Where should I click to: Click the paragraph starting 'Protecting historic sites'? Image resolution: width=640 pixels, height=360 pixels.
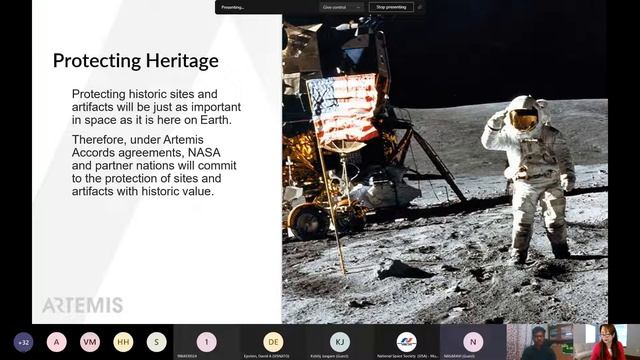point(156,107)
